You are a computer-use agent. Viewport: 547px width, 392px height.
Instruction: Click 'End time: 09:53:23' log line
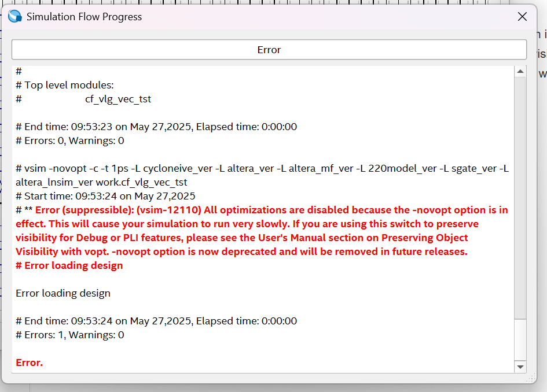(156, 127)
